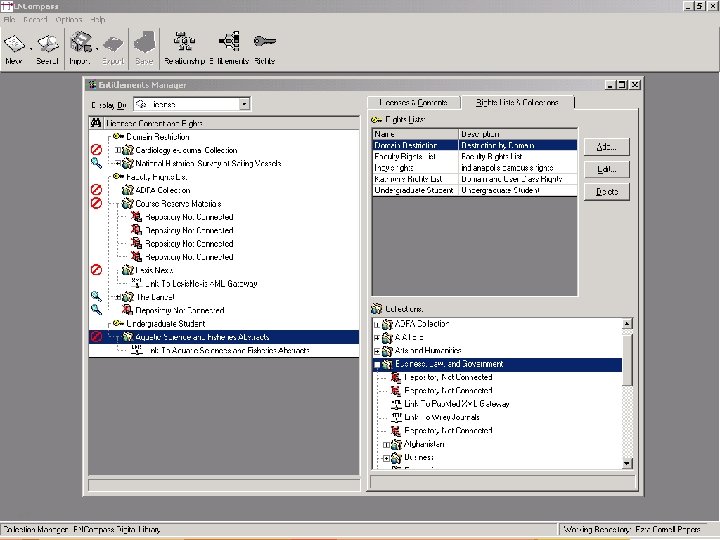Click the binoculars icon above the license tree
This screenshot has width=720, height=540.
[x=96, y=123]
